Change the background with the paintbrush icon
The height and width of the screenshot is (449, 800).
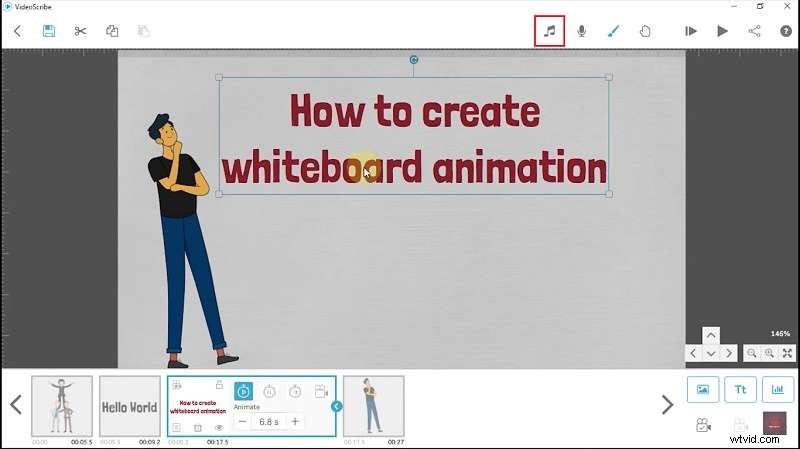coord(613,31)
